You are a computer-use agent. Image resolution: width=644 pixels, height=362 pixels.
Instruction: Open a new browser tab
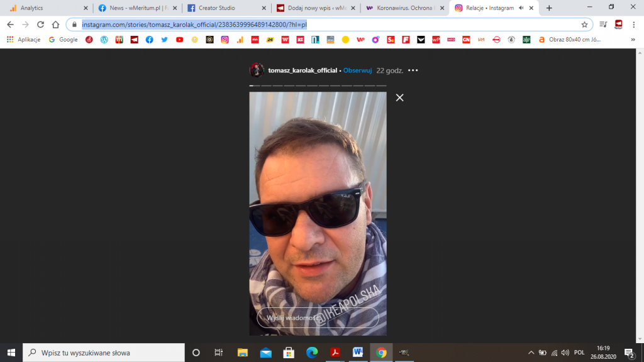click(x=549, y=8)
